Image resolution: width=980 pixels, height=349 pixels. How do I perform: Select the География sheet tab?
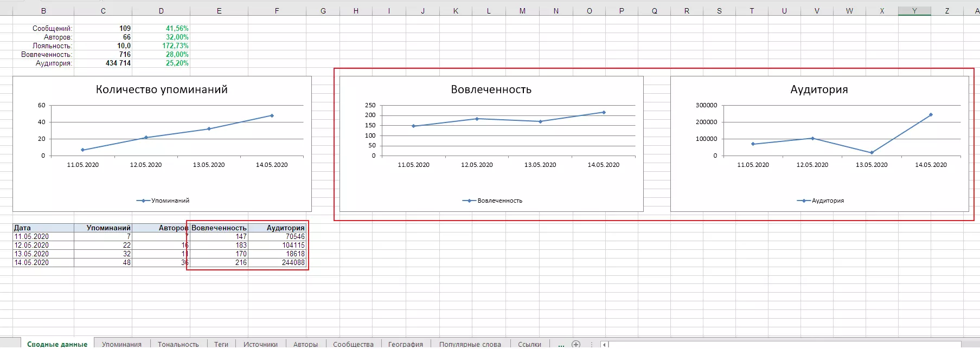[406, 344]
